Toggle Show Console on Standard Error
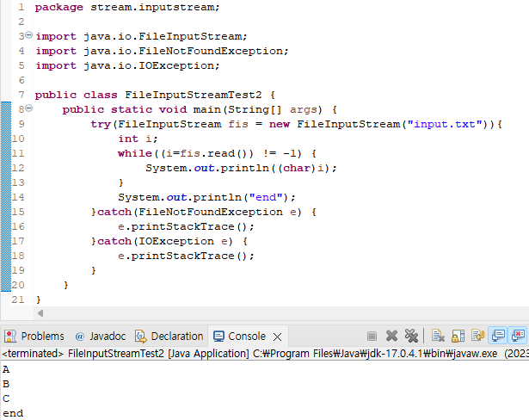 point(518,336)
